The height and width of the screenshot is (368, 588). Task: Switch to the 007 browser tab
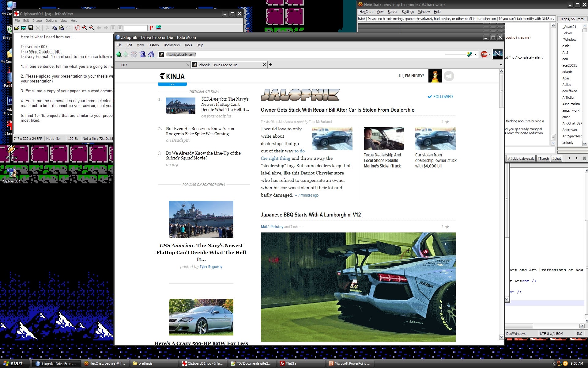click(153, 65)
